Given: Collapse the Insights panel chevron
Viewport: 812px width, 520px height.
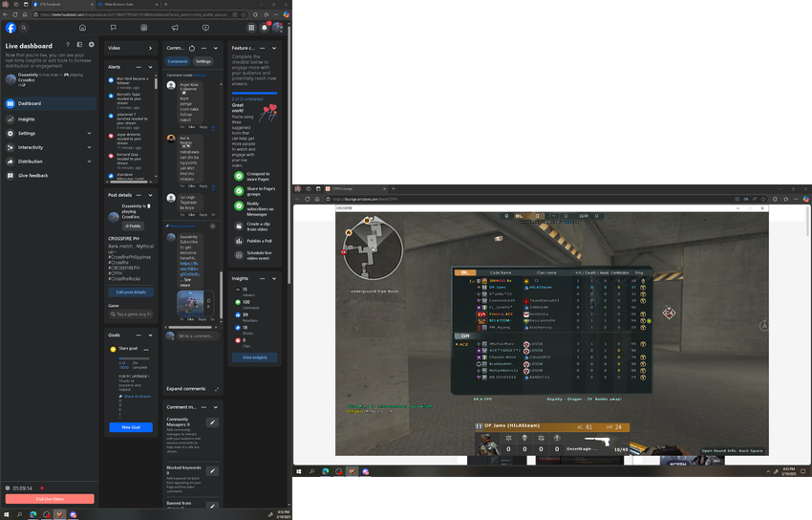Looking at the screenshot, I should [274, 279].
